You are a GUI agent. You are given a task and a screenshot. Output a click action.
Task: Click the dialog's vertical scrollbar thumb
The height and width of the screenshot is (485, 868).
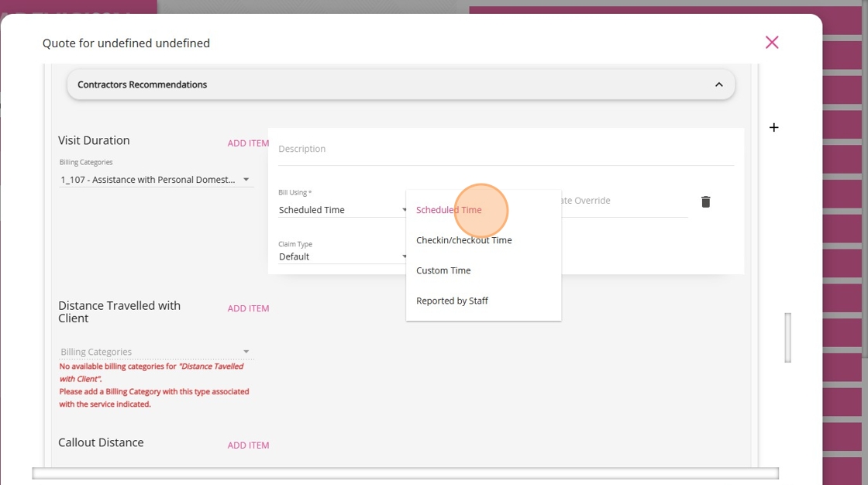pos(787,338)
